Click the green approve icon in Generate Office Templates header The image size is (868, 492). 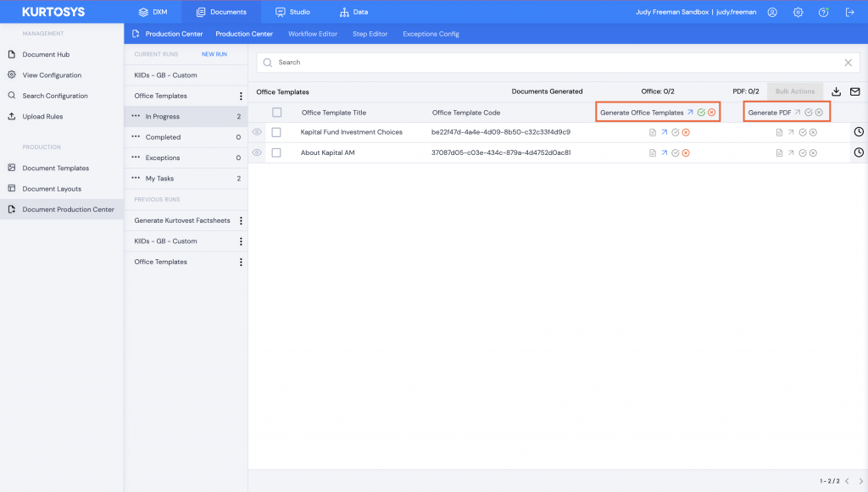coord(701,113)
